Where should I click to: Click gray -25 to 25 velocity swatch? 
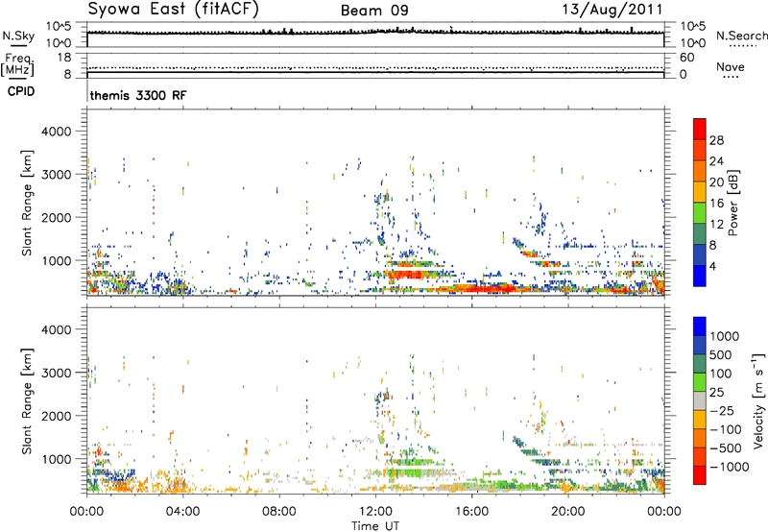(700, 401)
